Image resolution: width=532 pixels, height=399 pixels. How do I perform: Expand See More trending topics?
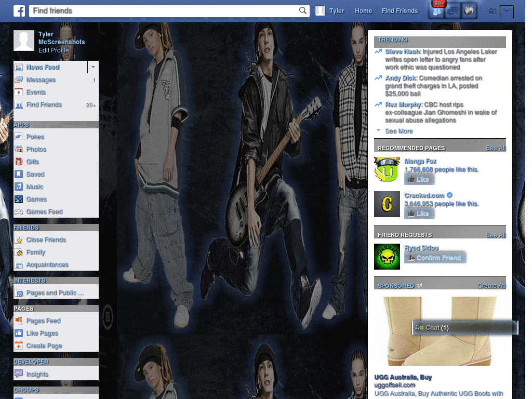point(398,131)
